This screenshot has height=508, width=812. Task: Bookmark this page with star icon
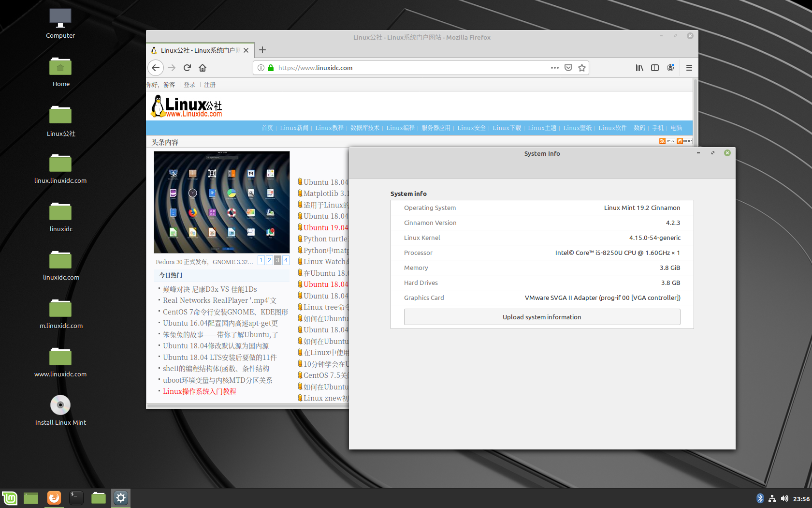pos(582,68)
